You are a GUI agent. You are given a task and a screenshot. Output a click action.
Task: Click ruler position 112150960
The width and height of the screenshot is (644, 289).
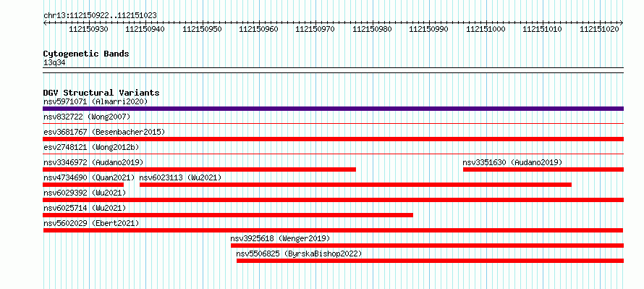[259, 29]
